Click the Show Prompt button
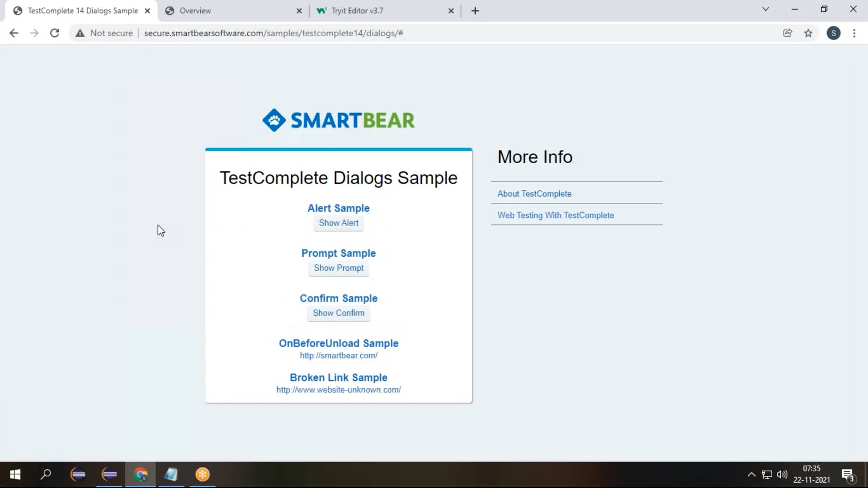Screen dimensions: 868x488 point(339,267)
